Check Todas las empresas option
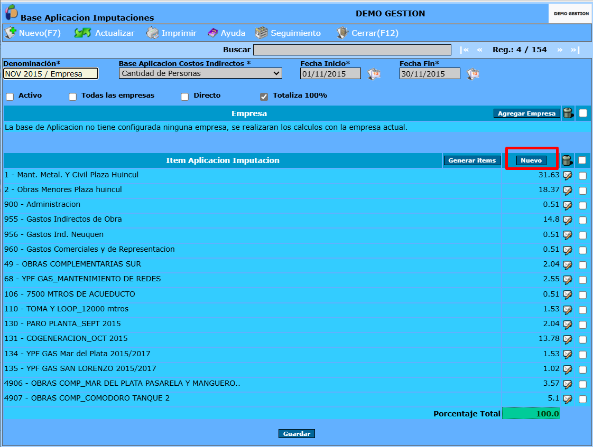 [x=73, y=97]
